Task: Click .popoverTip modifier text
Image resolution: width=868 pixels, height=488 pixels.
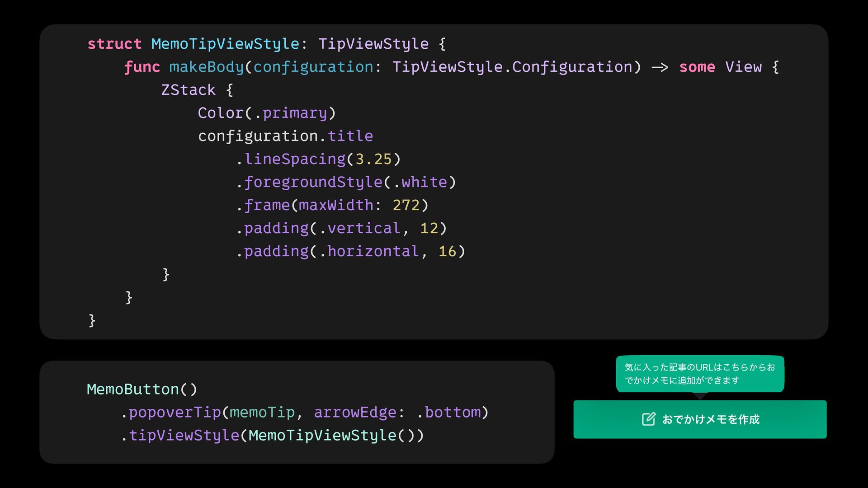Action: tap(175, 412)
